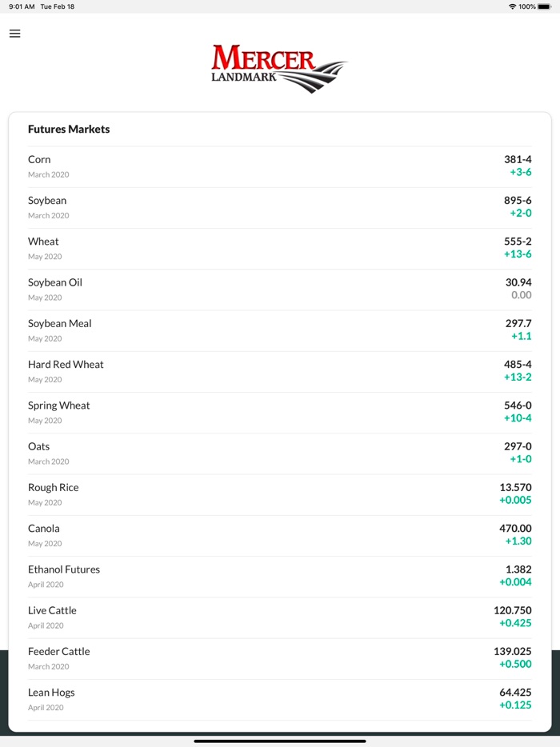Select the Canola futures entry

click(x=279, y=535)
